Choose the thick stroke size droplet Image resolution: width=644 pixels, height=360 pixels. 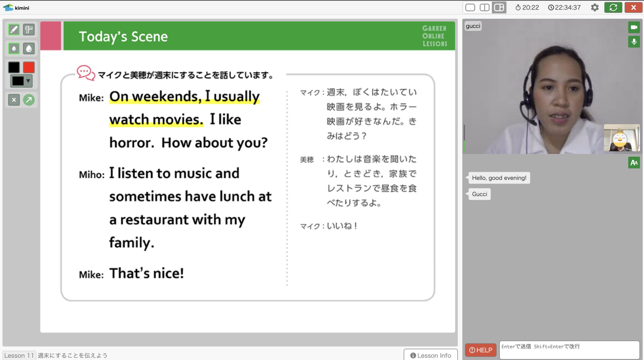tap(29, 48)
